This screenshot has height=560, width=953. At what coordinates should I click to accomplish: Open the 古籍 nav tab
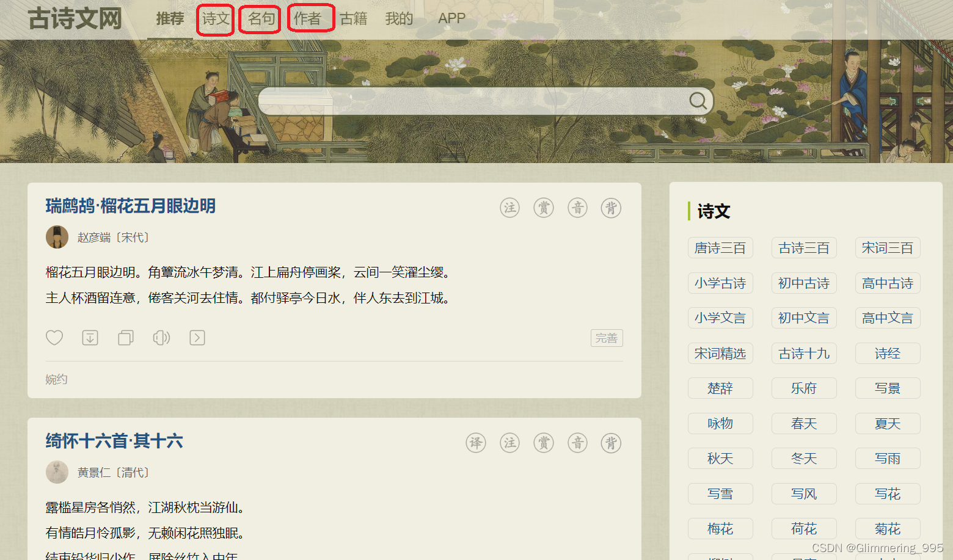[x=353, y=19]
